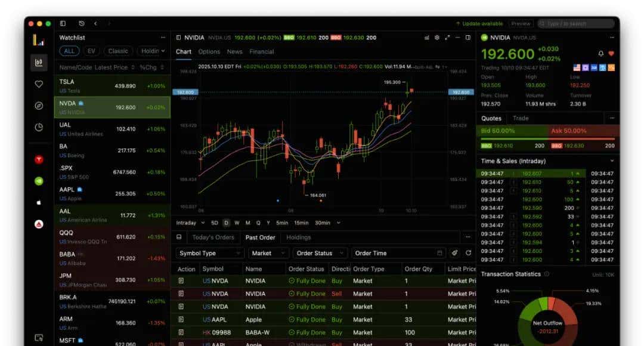Viewport: 644px width, 346px height.
Task: Toggle the panel layout icon above the chart
Action: click(468, 37)
